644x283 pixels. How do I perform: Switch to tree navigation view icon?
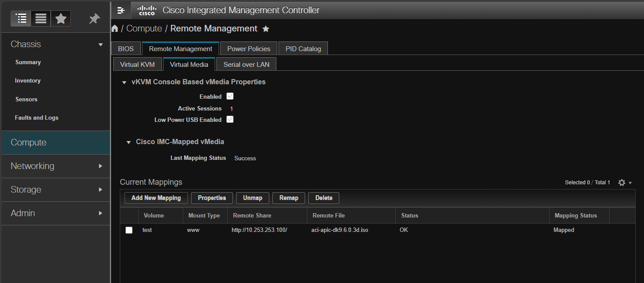[x=21, y=18]
